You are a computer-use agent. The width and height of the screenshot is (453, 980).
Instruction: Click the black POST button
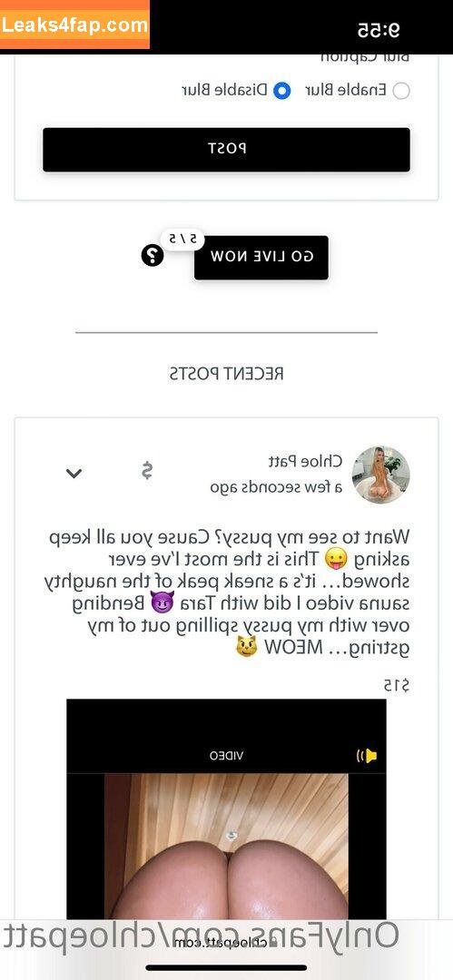[227, 150]
